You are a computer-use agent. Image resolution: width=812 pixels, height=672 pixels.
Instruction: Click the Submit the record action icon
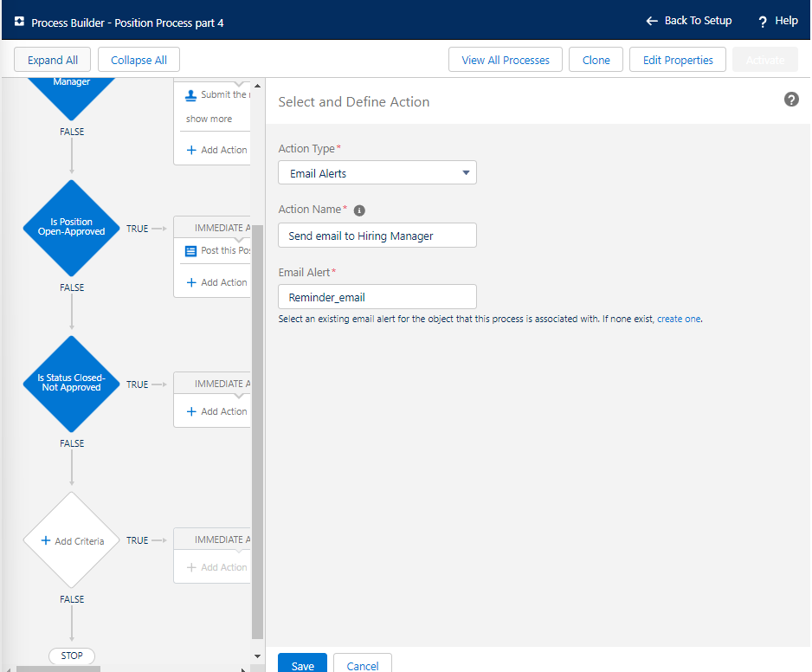[190, 94]
